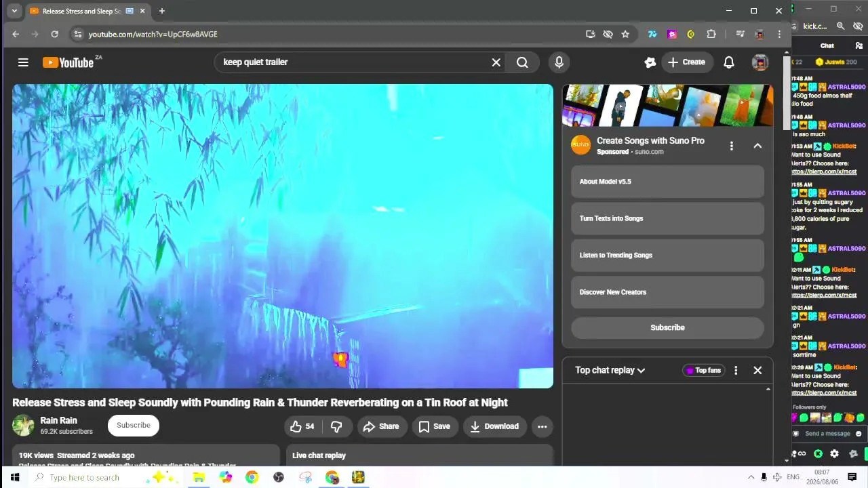The image size is (868, 488).
Task: Dislike the video with thumbs down
Action: (336, 426)
